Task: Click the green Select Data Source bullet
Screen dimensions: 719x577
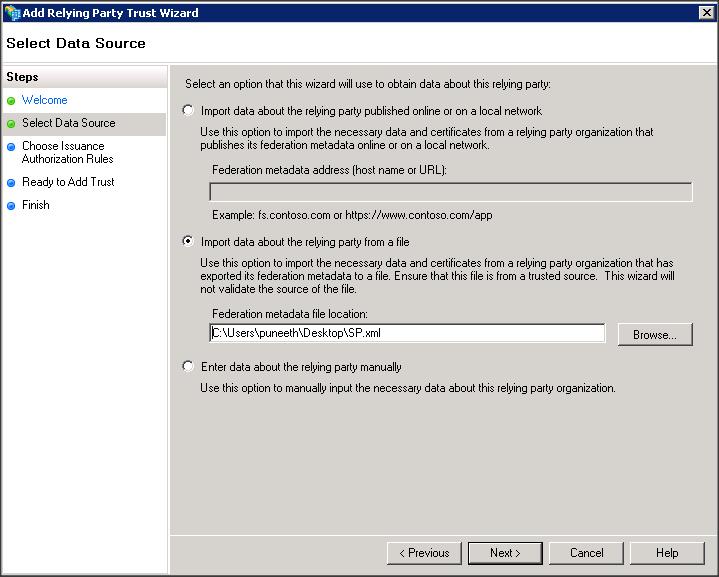Action: click(11, 124)
